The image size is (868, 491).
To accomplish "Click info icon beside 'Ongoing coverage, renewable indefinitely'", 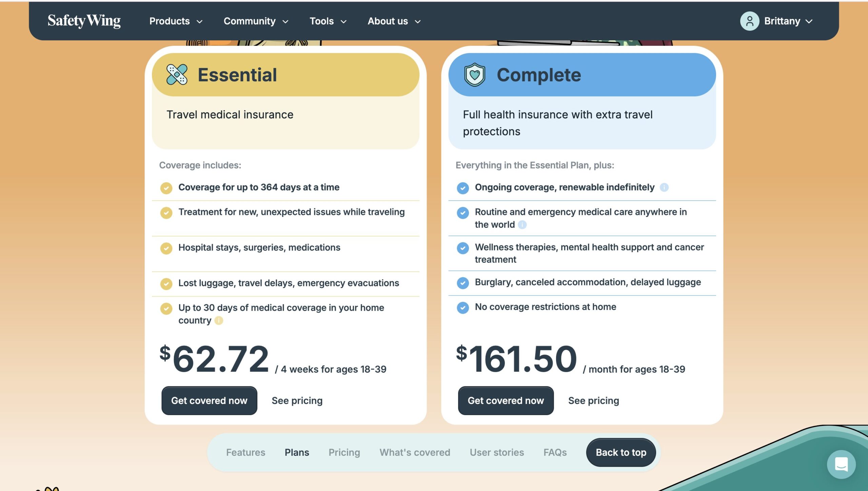I will pyautogui.click(x=664, y=187).
